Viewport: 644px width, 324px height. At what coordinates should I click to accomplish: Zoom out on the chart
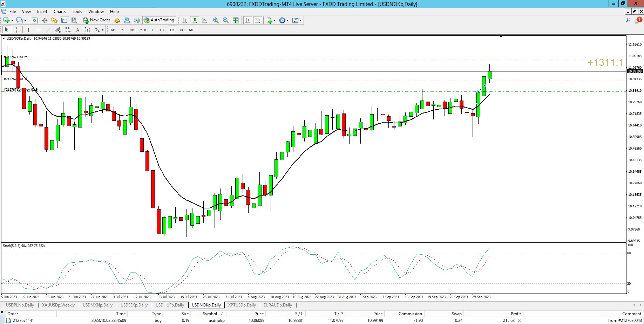point(226,20)
